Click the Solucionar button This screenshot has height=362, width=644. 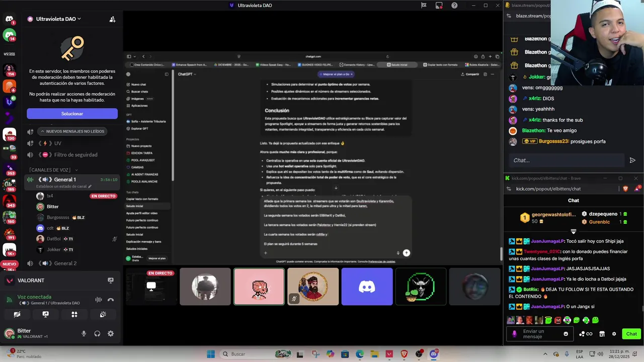pyautogui.click(x=72, y=114)
